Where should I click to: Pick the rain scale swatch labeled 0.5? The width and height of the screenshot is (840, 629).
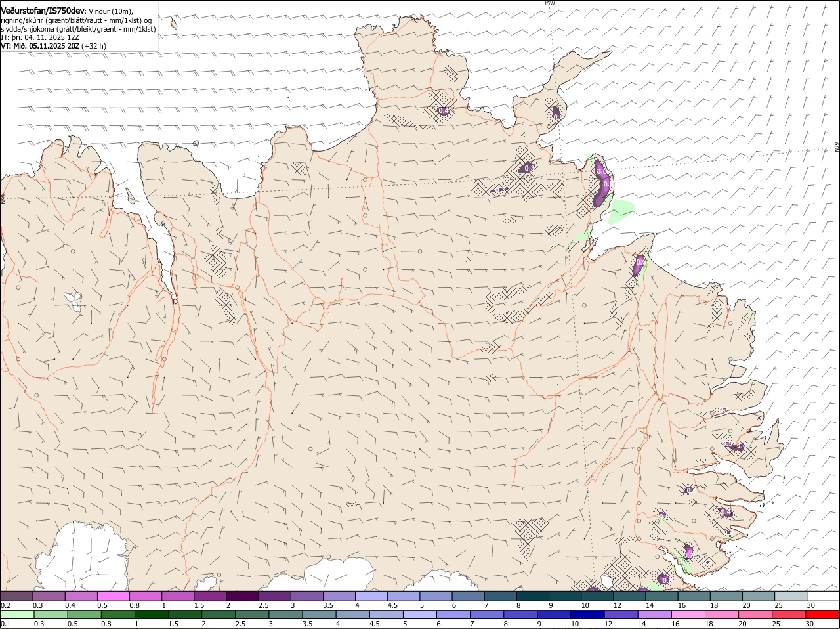point(84,615)
